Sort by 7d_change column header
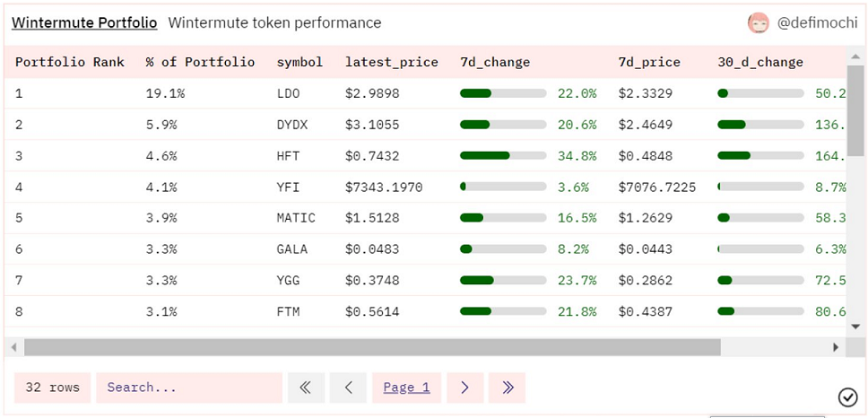 coord(494,63)
